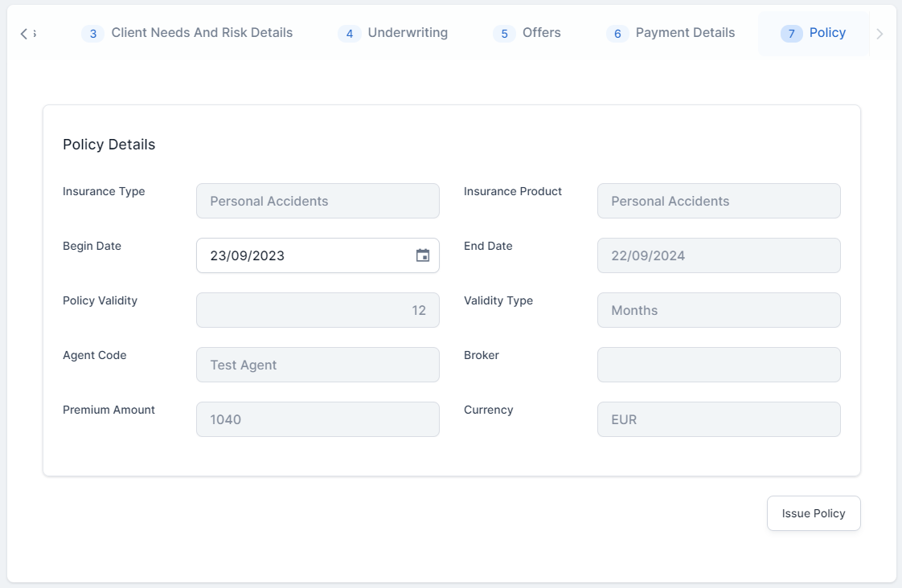Click the Validity Type field showing Months
This screenshot has width=902, height=588.
coord(719,310)
